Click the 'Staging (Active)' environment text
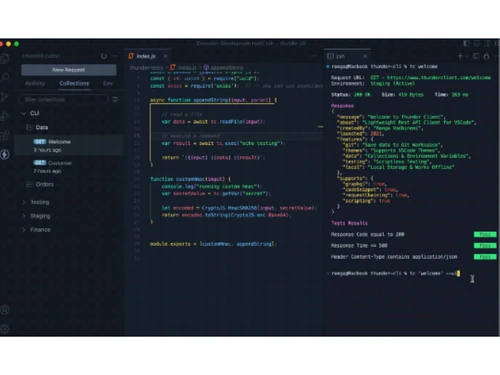The height and width of the screenshot is (375, 500). 393,83
